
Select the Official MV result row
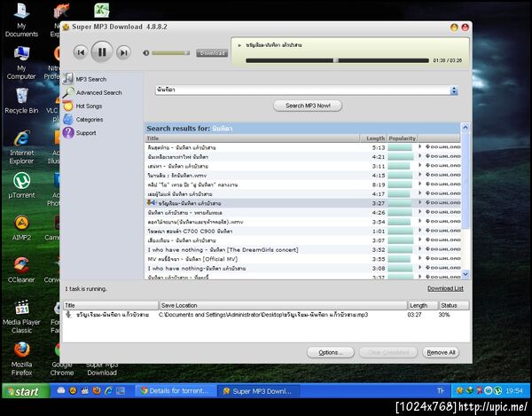click(x=302, y=259)
